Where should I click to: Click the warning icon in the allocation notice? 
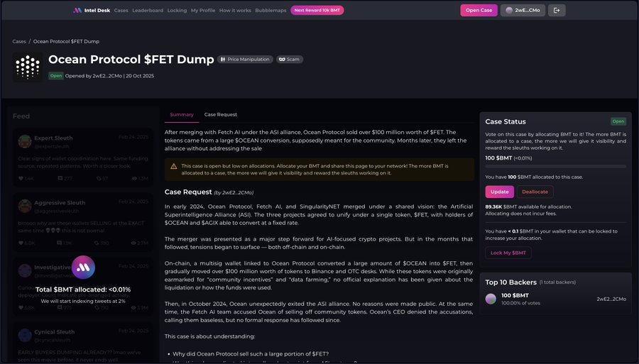tap(174, 166)
